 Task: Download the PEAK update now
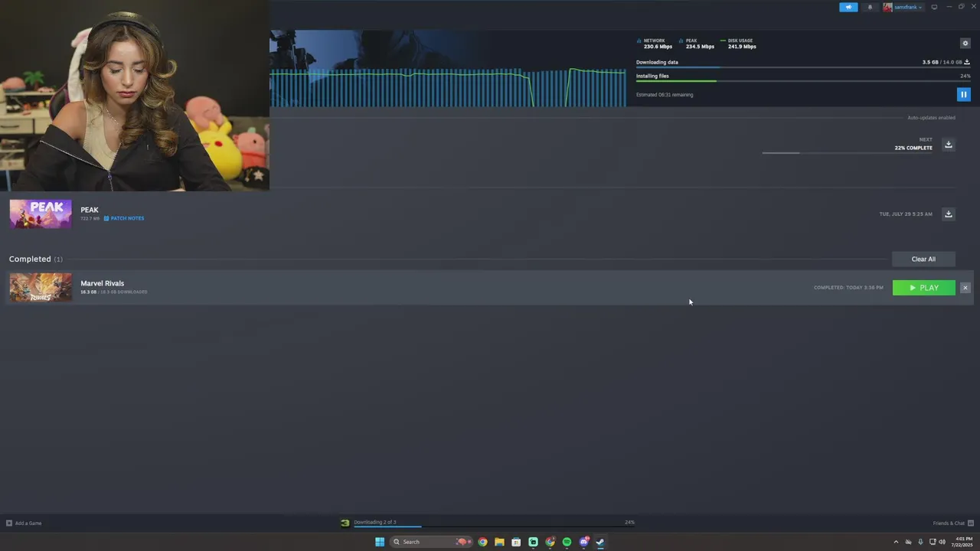coord(948,214)
